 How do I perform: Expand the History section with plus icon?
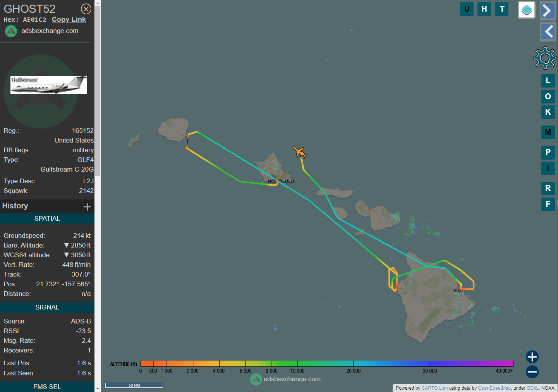(x=87, y=207)
